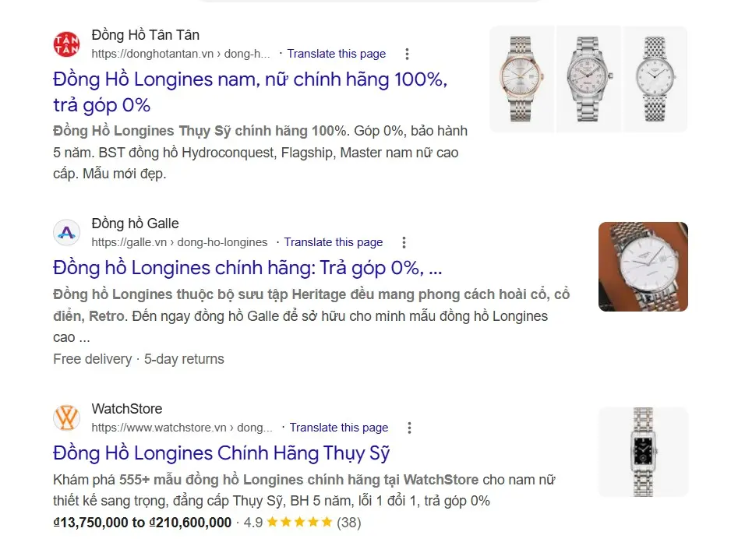Click the donghotantan.vn URL breadcrumb
The image size is (738, 560).
[x=181, y=54]
